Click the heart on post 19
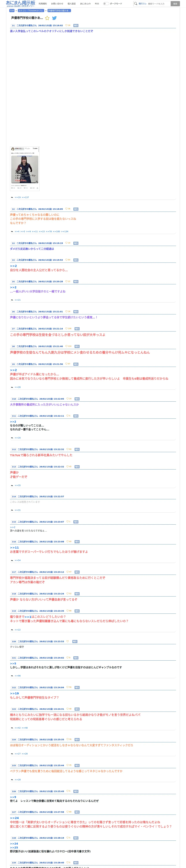186x868 pixels. pos(68,611)
